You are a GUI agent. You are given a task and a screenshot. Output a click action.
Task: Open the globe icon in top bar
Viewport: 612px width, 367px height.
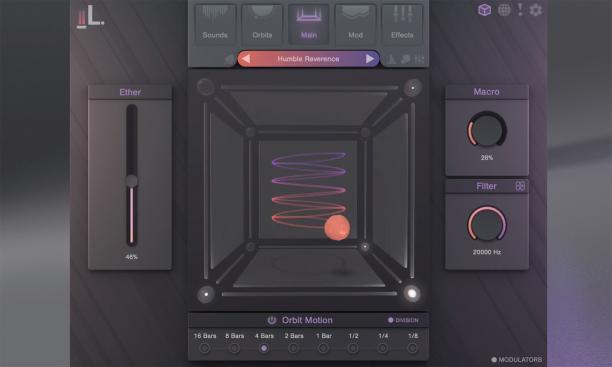pyautogui.click(x=504, y=10)
